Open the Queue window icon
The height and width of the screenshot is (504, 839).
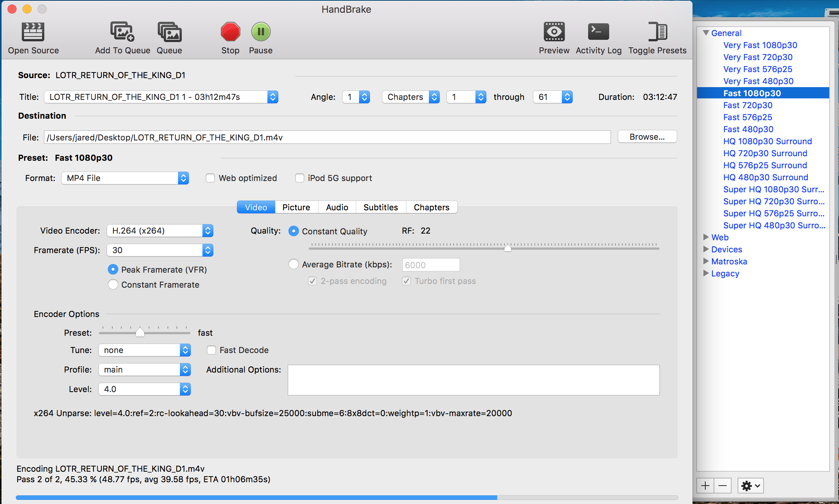(x=169, y=32)
